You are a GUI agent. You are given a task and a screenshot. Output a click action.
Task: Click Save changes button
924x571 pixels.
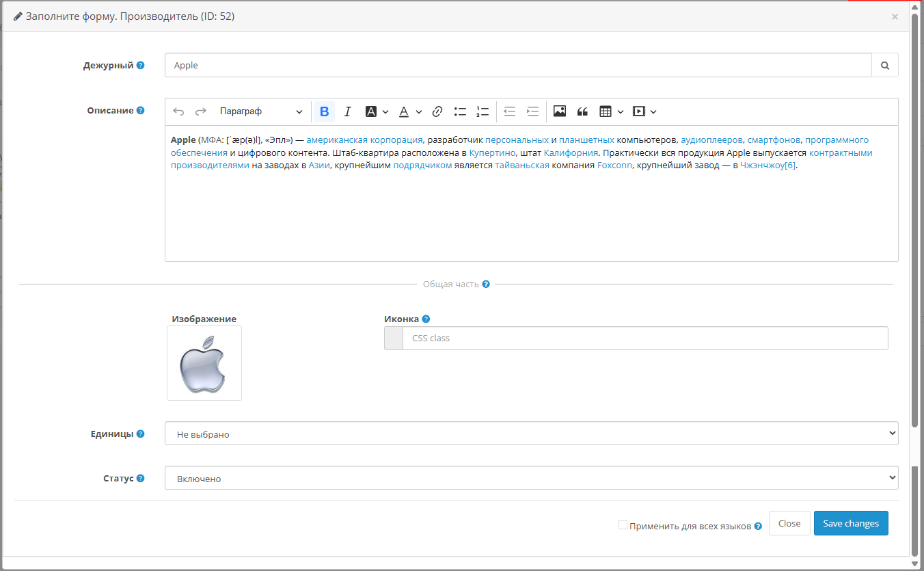(x=851, y=523)
